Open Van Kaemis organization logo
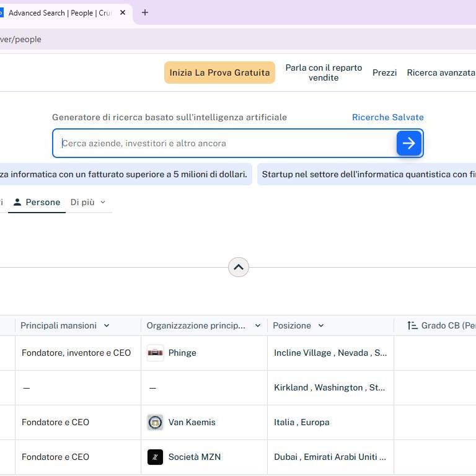 (x=155, y=422)
